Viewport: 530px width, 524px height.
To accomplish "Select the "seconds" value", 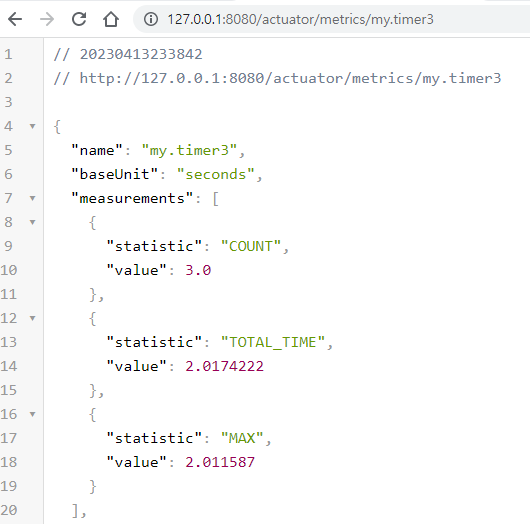I will (216, 174).
